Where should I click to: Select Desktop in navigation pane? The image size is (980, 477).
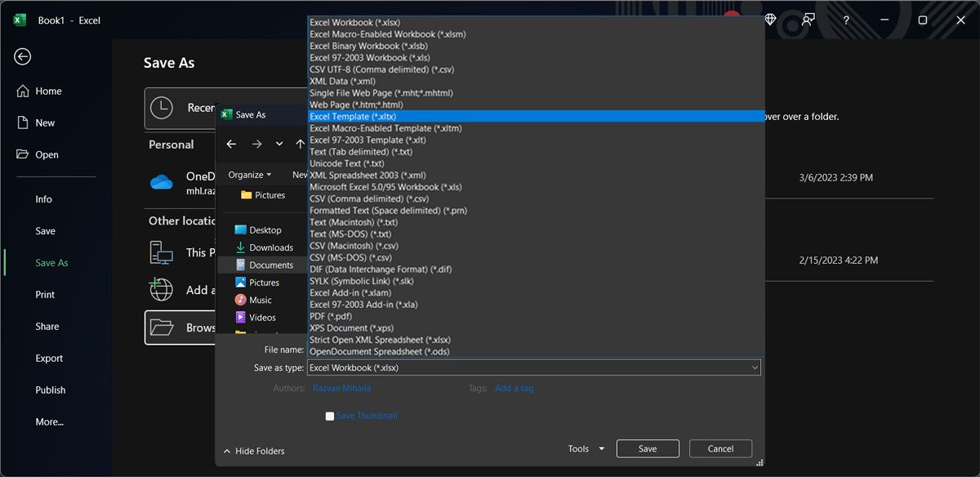[257, 230]
